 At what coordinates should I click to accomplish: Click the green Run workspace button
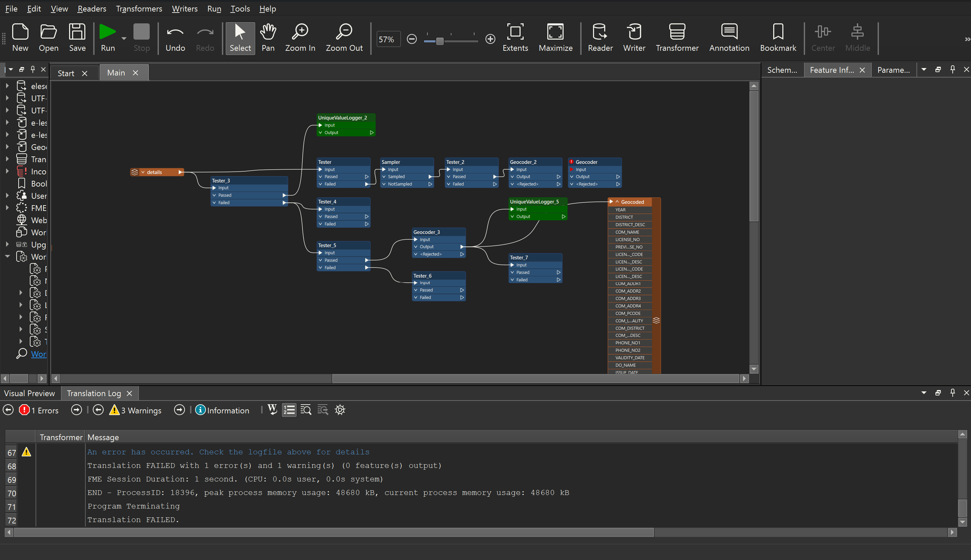tap(107, 32)
